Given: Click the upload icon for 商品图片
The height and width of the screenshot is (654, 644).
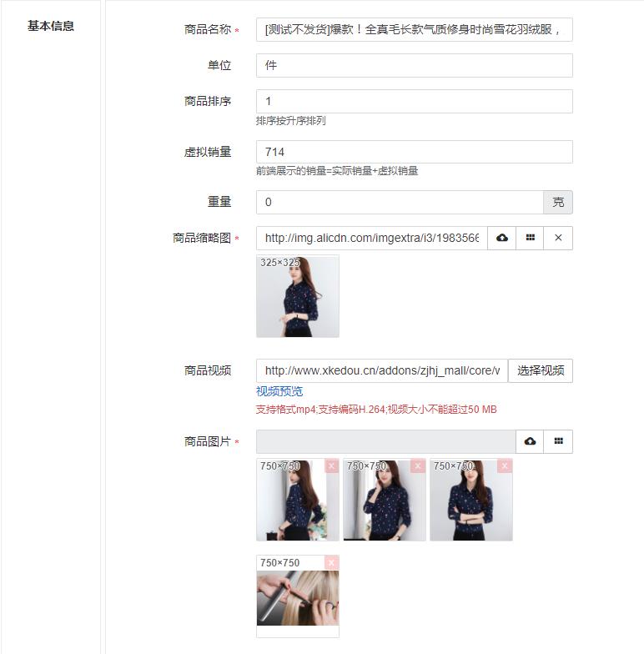Looking at the screenshot, I should click(x=530, y=442).
